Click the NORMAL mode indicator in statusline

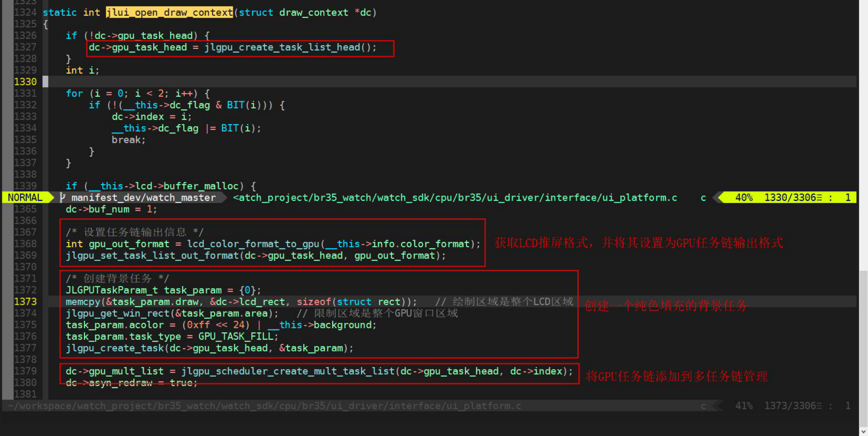tap(25, 198)
